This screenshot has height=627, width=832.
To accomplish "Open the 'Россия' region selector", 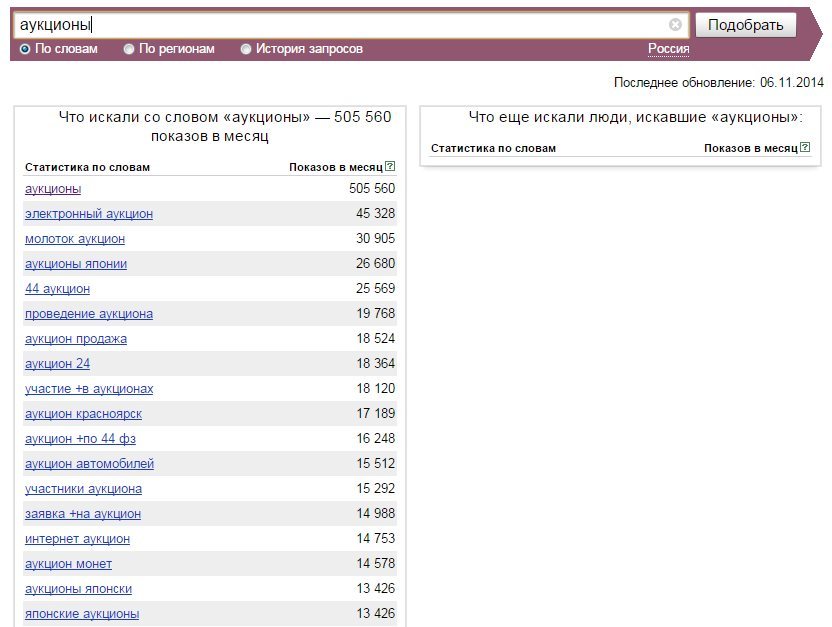I will (x=669, y=49).
